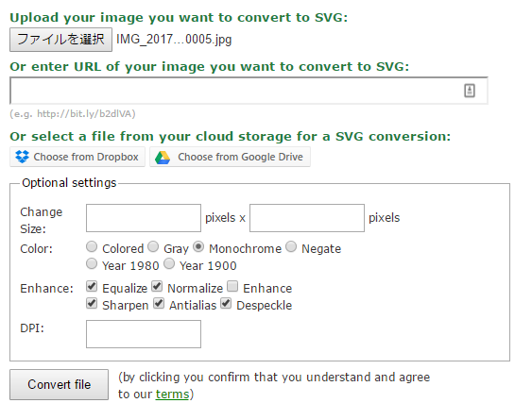Image resolution: width=532 pixels, height=420 pixels.
Task: Select the Negate radio button
Action: point(291,246)
